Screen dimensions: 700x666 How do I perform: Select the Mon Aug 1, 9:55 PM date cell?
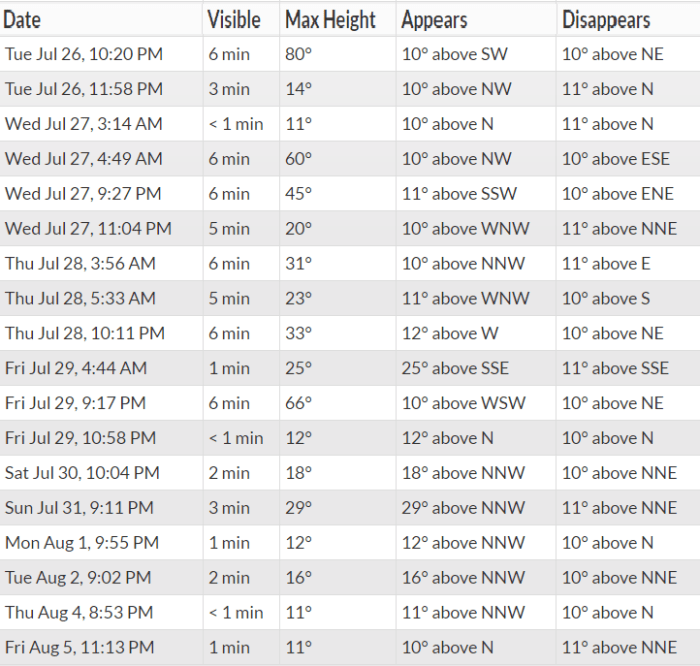(81, 543)
